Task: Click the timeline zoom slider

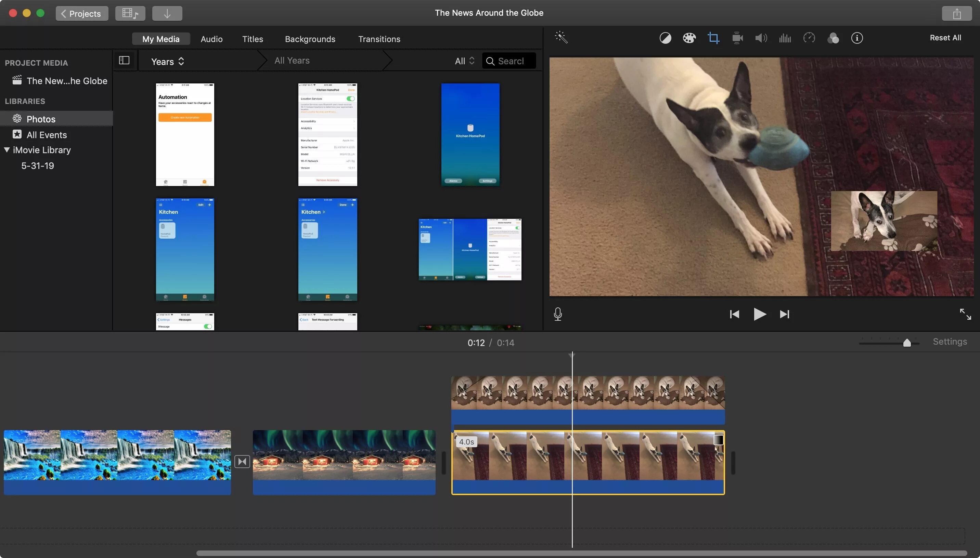Action: click(907, 343)
